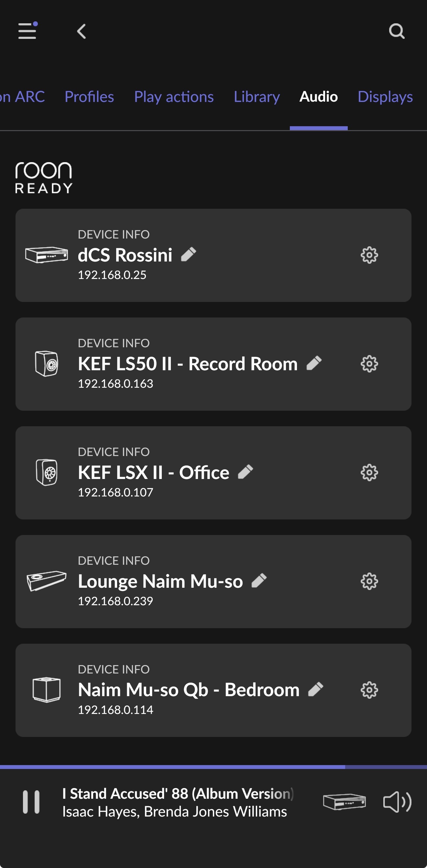View DEVICE INFO for KEF LSX II
The height and width of the screenshot is (868, 427).
click(x=114, y=452)
